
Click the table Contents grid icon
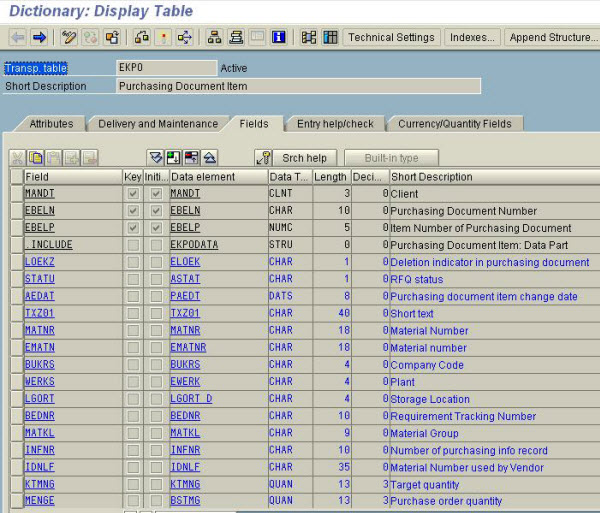[330, 38]
